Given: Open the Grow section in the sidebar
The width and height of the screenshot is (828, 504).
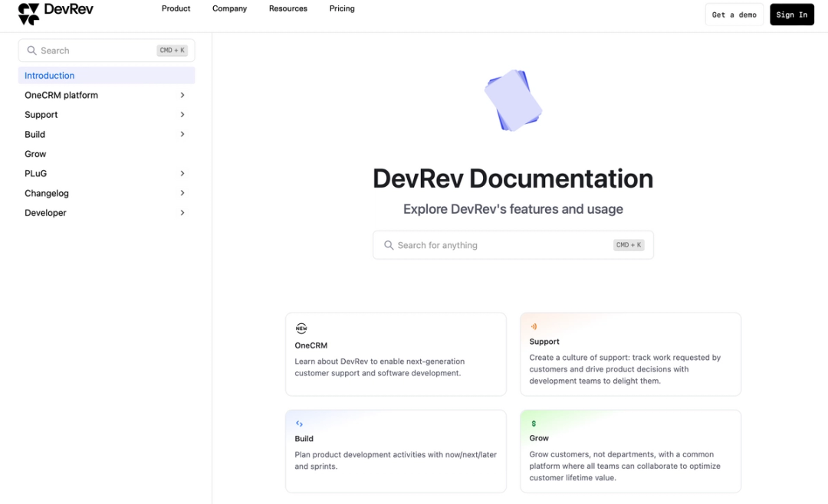Looking at the screenshot, I should pos(35,153).
